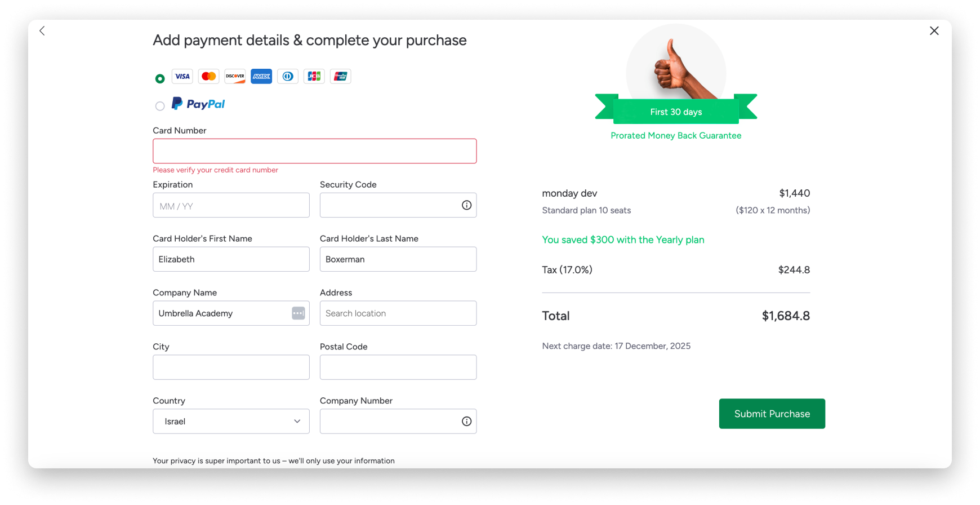Open the Security Code info icon

coord(466,205)
